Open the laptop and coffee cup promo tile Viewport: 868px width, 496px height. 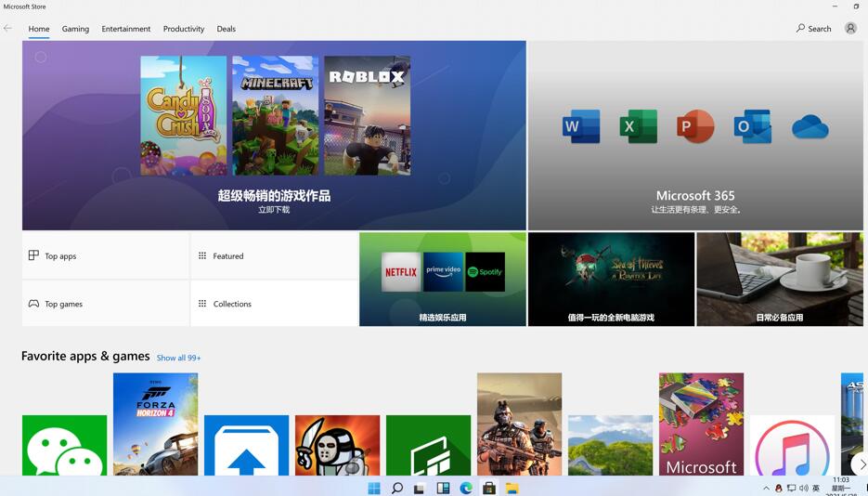click(x=780, y=279)
